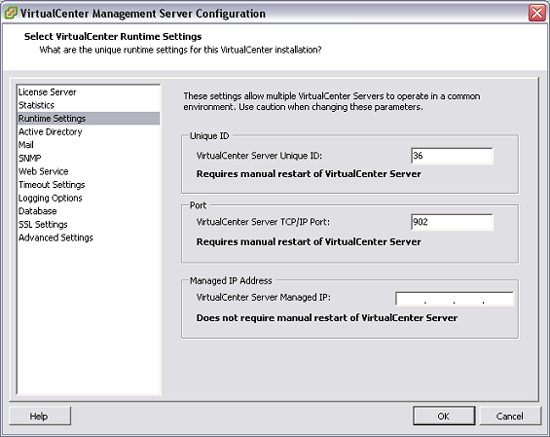Click the VirtualCenter Server Unique ID field
Screen dimensions: 550x437
452,156
